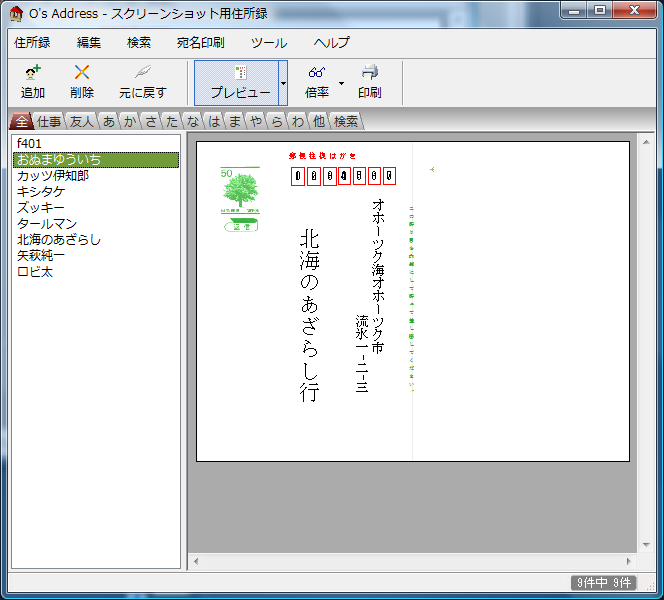The width and height of the screenshot is (664, 600).
Task: Switch to the 仕事 tab
Action: pos(49,121)
